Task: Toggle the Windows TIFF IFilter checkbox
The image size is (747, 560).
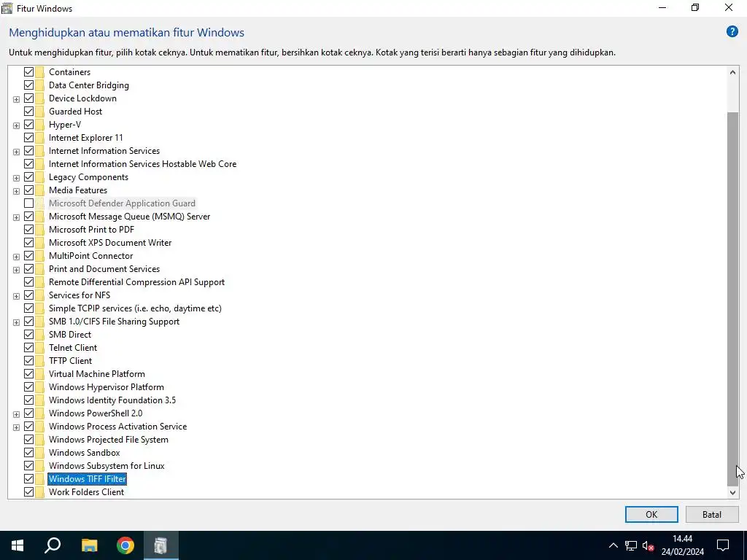Action: [28, 479]
